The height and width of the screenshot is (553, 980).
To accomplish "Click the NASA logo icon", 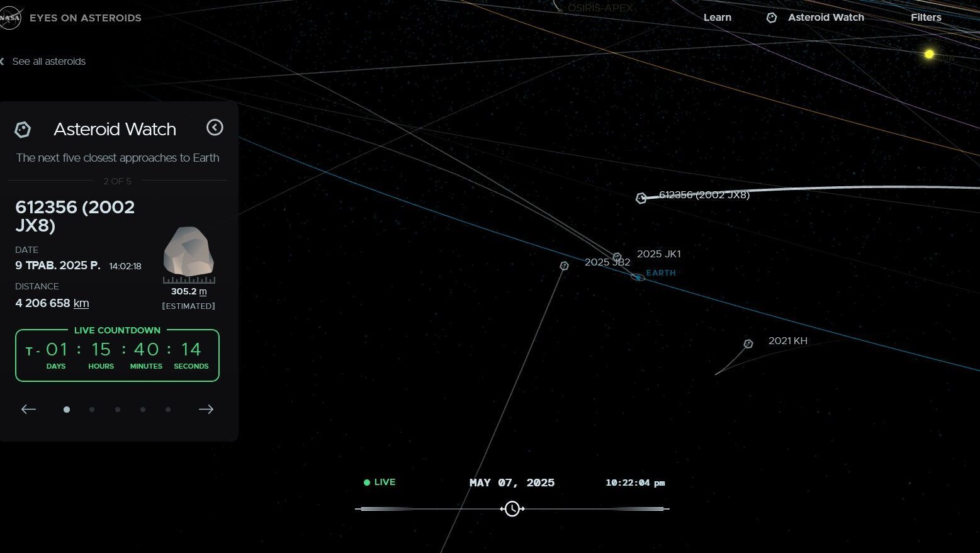I will (9, 18).
